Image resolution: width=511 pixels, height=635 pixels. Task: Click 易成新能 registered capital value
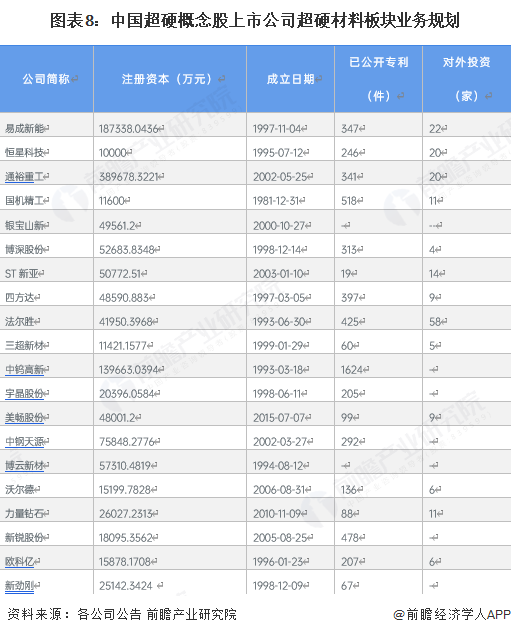point(129,129)
